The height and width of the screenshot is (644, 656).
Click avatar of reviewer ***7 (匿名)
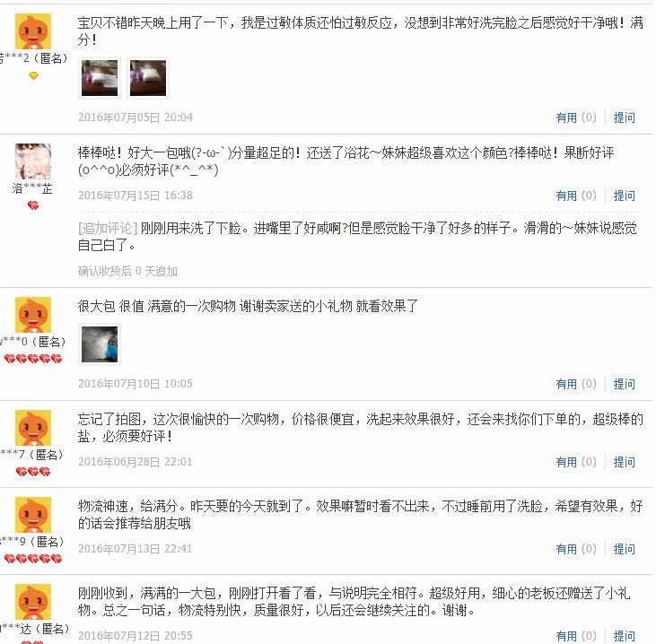[33, 428]
